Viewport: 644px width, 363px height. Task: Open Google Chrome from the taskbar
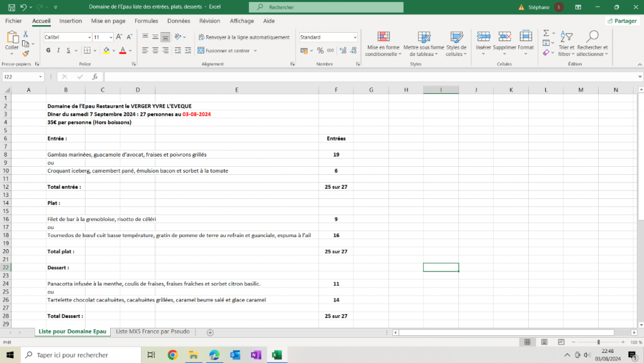(172, 355)
